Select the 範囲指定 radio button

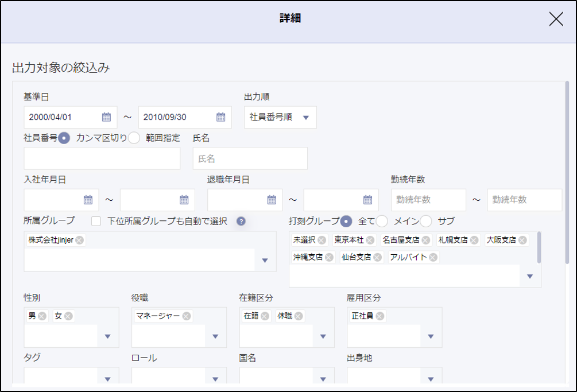pyautogui.click(x=134, y=138)
